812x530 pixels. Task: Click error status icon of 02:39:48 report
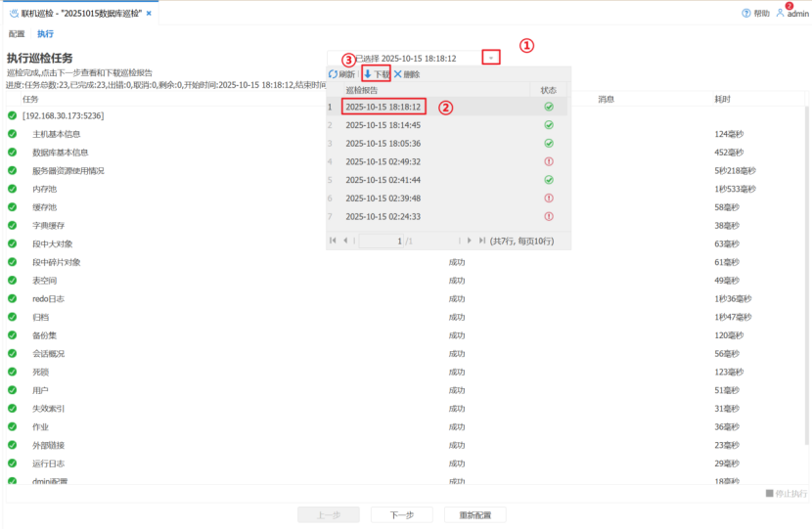pos(549,199)
